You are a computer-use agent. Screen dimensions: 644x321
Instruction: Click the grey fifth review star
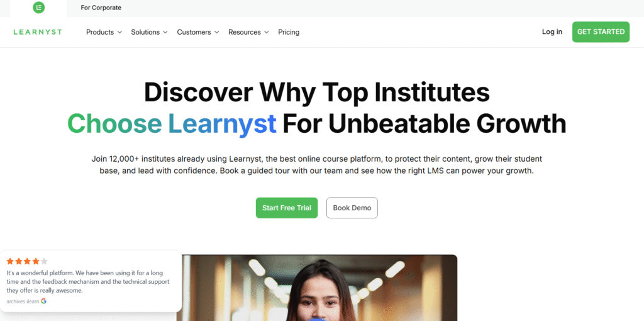(45, 261)
